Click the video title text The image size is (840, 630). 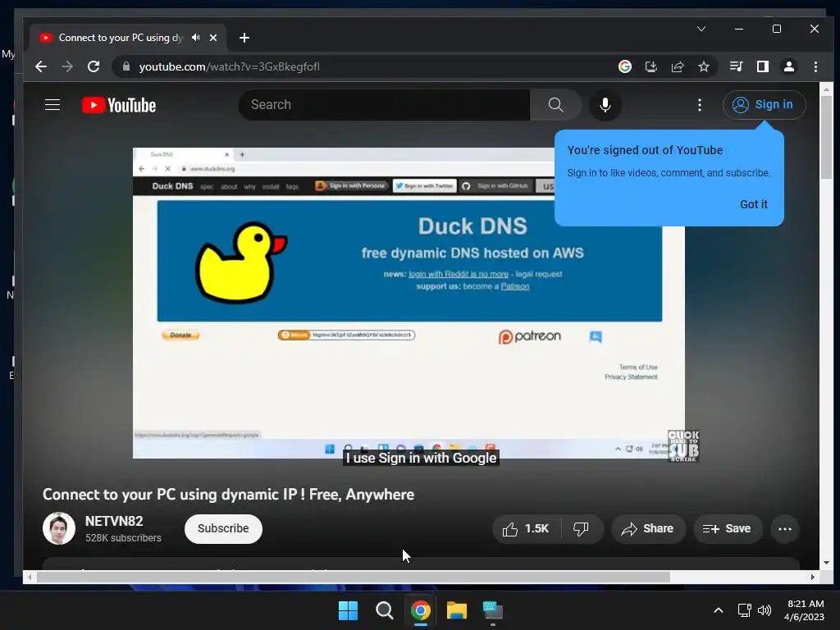228,494
